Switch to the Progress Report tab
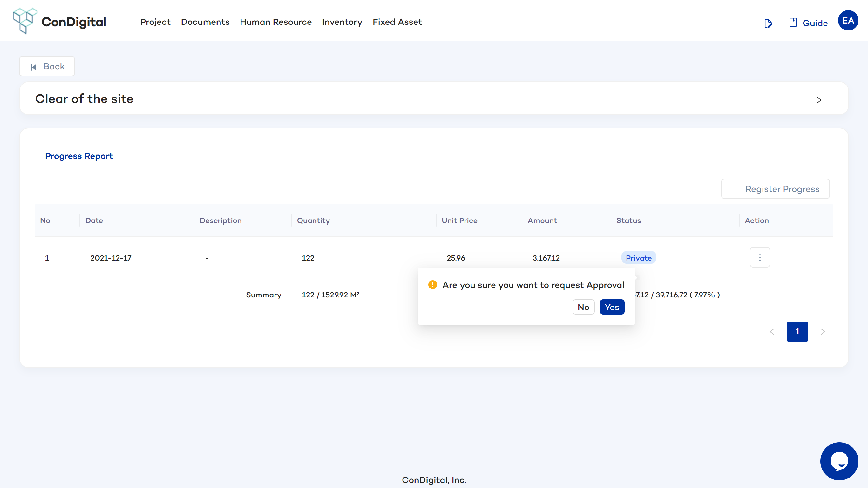This screenshot has height=488, width=868. point(79,156)
